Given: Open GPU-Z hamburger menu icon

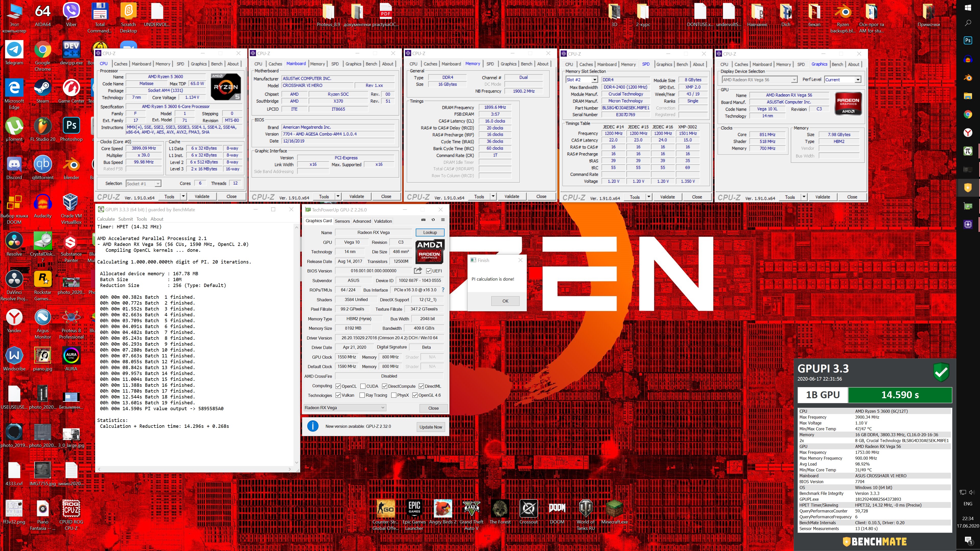Looking at the screenshot, I should tap(443, 220).
